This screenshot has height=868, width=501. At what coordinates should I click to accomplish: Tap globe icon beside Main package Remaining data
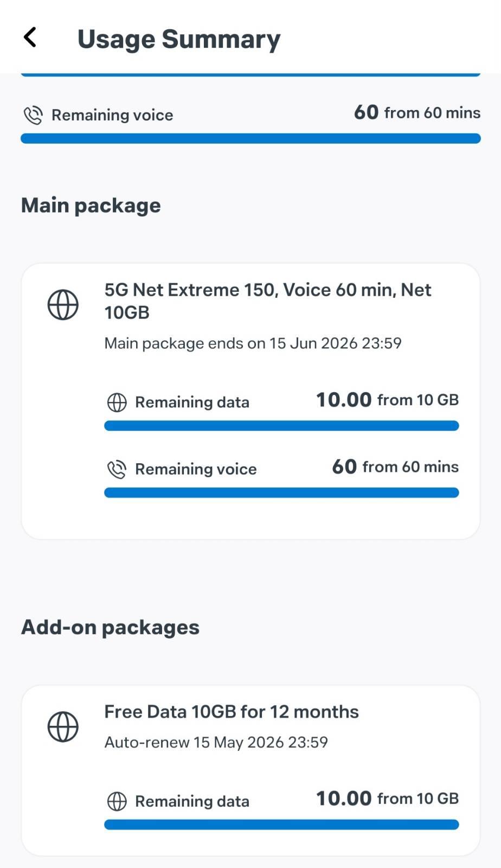tap(117, 402)
